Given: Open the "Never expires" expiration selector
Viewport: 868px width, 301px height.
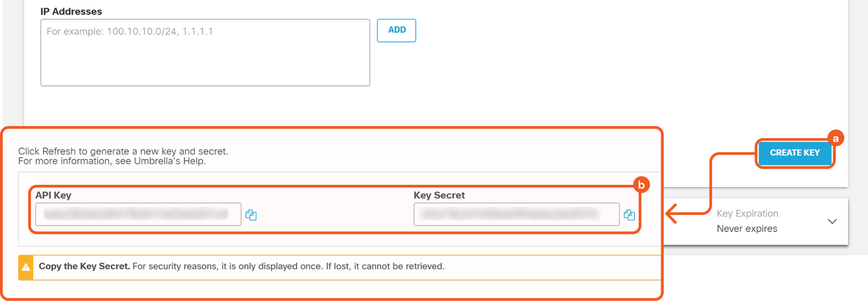Looking at the screenshot, I should tap(747, 229).
